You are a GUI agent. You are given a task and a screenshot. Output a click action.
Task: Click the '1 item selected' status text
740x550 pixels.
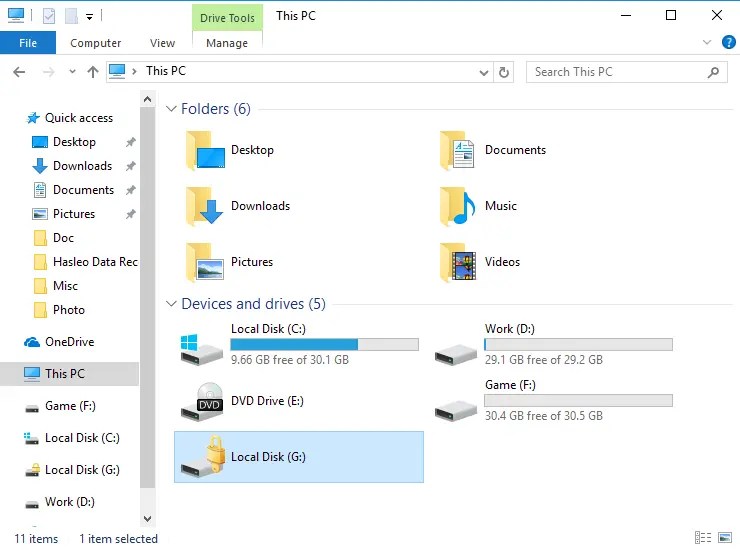coord(118,539)
